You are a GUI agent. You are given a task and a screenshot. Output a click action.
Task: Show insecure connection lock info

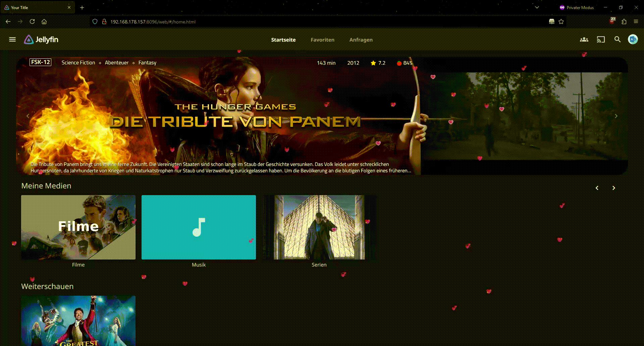coord(104,21)
